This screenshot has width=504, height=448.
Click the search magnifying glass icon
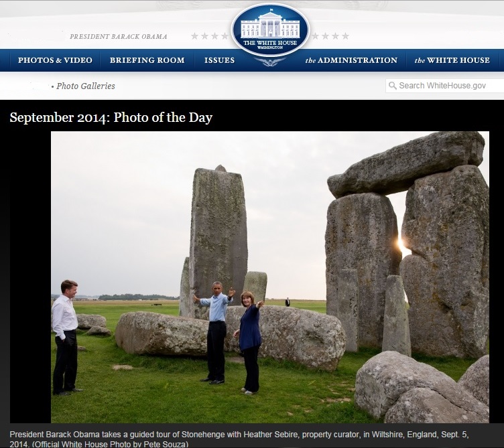click(393, 86)
